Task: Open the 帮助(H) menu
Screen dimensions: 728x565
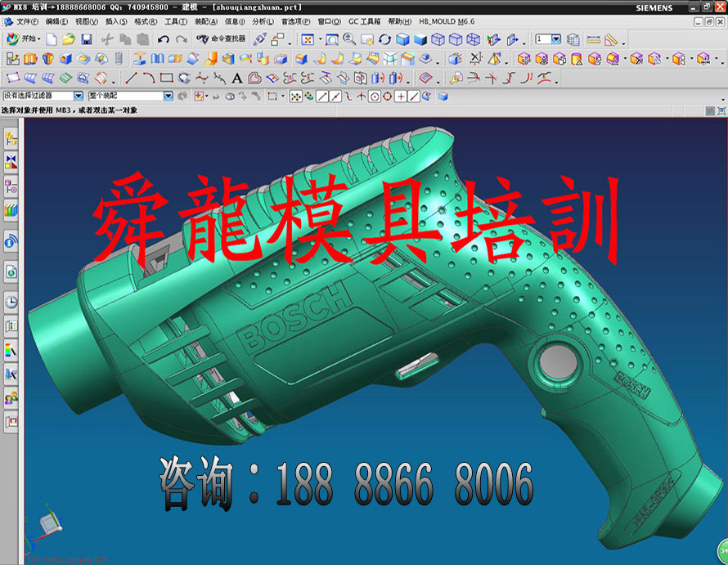Action: pos(400,21)
